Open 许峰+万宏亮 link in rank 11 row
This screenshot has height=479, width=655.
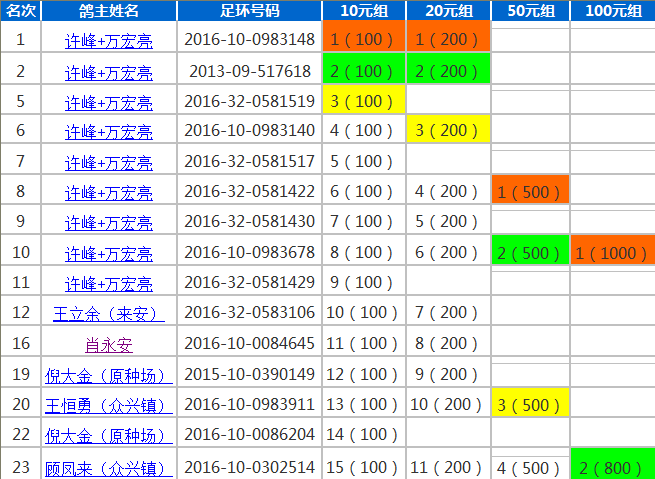108,284
